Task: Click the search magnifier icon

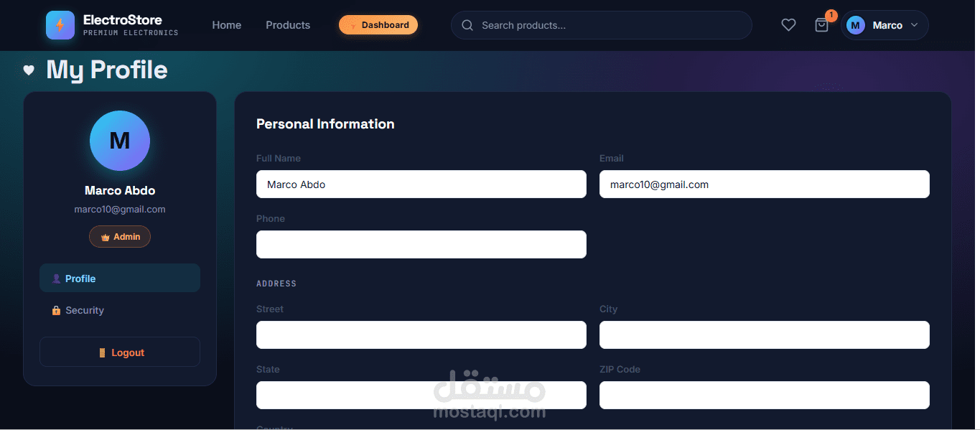Action: pyautogui.click(x=467, y=25)
